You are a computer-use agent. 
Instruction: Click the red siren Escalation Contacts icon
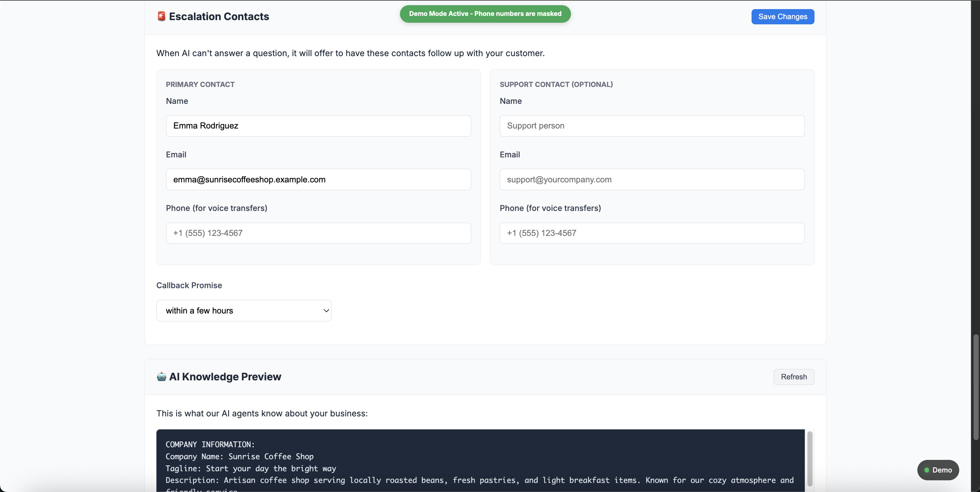tap(161, 16)
